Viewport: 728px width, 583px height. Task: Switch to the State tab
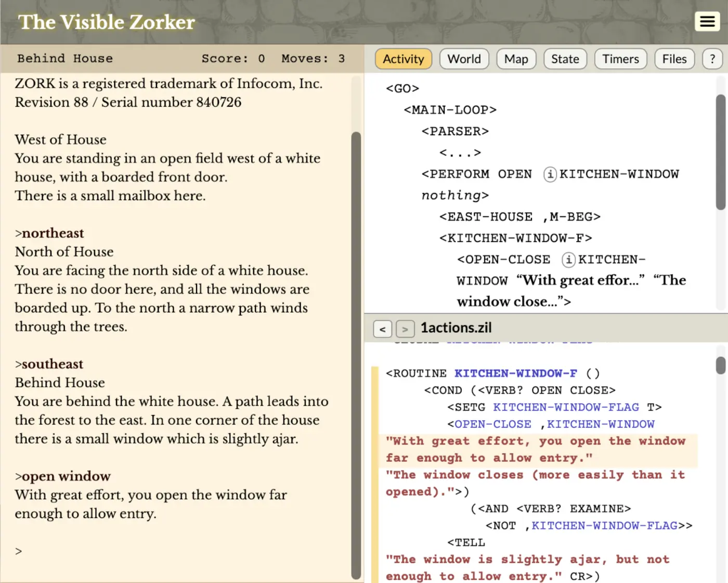coord(565,59)
